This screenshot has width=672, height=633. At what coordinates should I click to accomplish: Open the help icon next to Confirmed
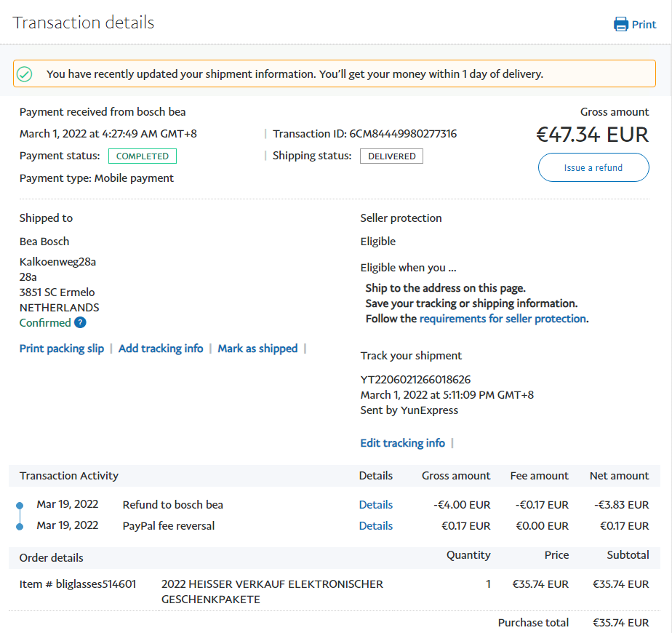pyautogui.click(x=80, y=323)
